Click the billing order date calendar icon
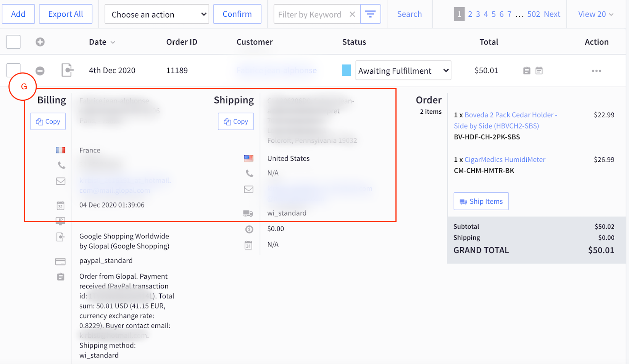Screen dimensions: 629x364 [x=61, y=206]
